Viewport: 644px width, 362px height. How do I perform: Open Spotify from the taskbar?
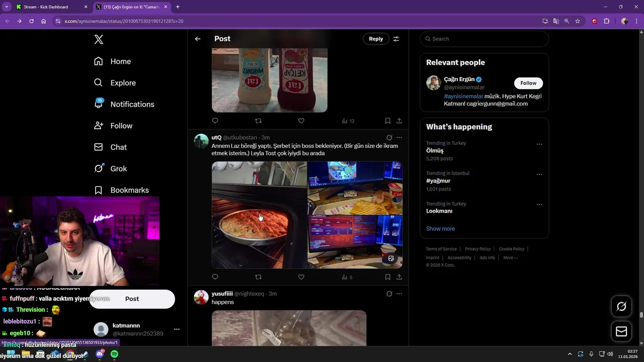114,354
